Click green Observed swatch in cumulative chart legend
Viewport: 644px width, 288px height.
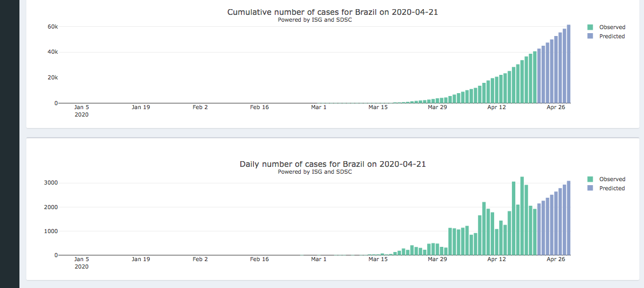591,27
